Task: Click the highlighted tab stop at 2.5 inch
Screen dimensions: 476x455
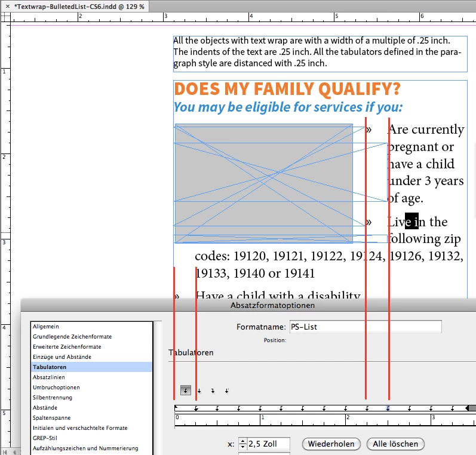Action: click(388, 408)
